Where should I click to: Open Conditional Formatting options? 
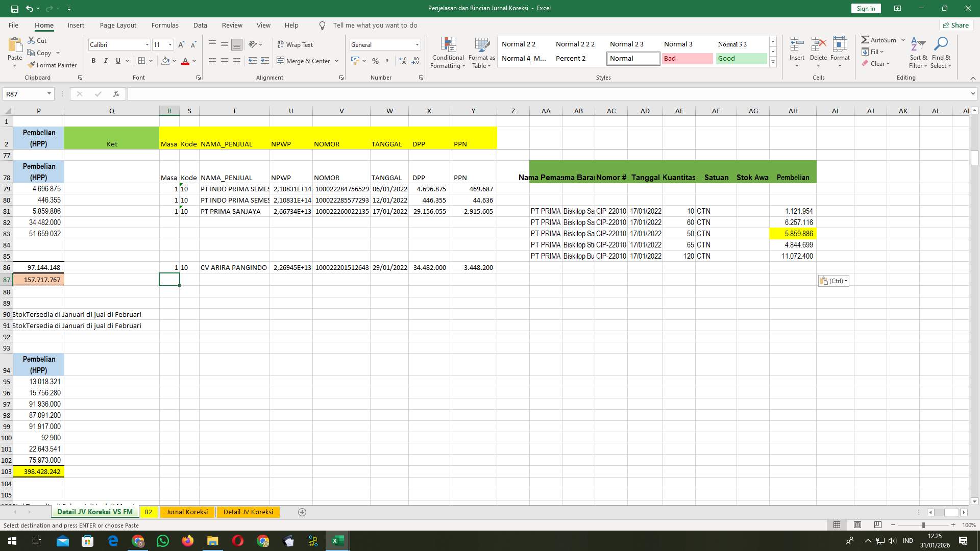pos(448,53)
